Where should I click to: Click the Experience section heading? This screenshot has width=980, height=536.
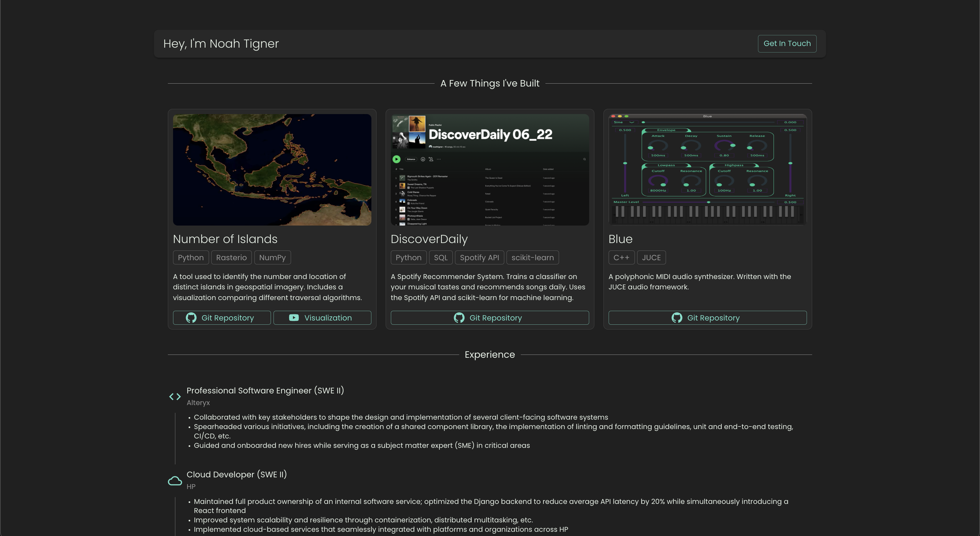490,355
